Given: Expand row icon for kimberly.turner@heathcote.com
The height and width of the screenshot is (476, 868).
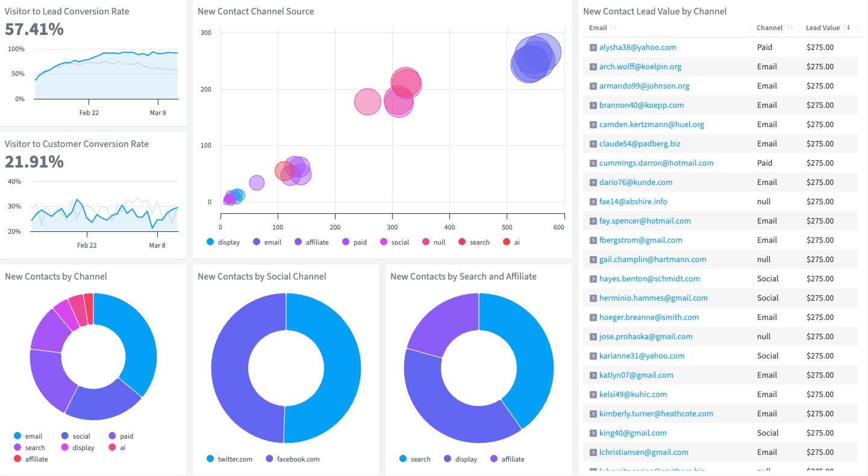Looking at the screenshot, I should (x=593, y=413).
